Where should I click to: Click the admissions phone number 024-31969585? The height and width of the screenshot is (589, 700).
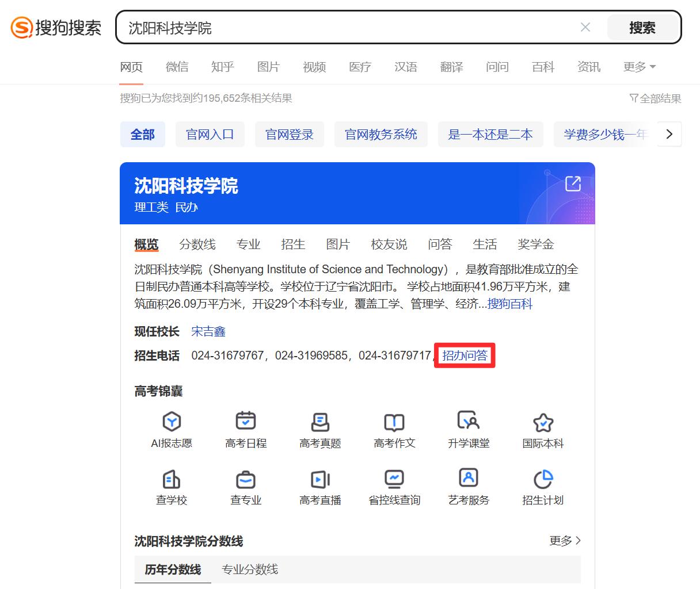coord(311,355)
